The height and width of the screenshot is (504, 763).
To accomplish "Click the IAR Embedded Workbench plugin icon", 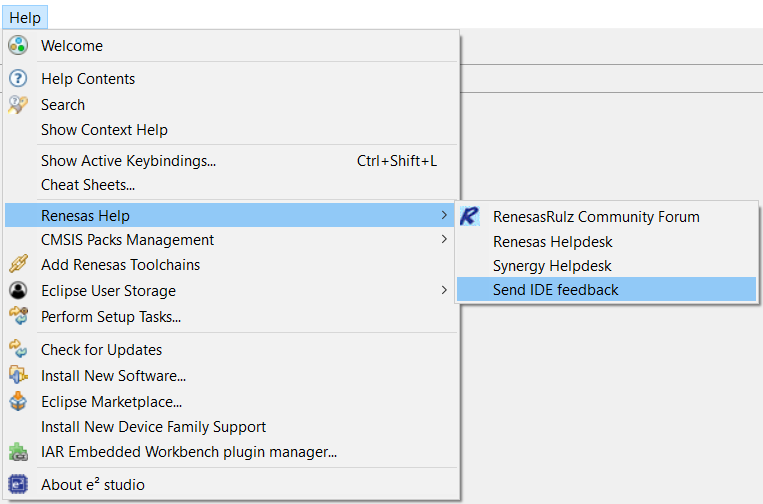I will 18,452.
